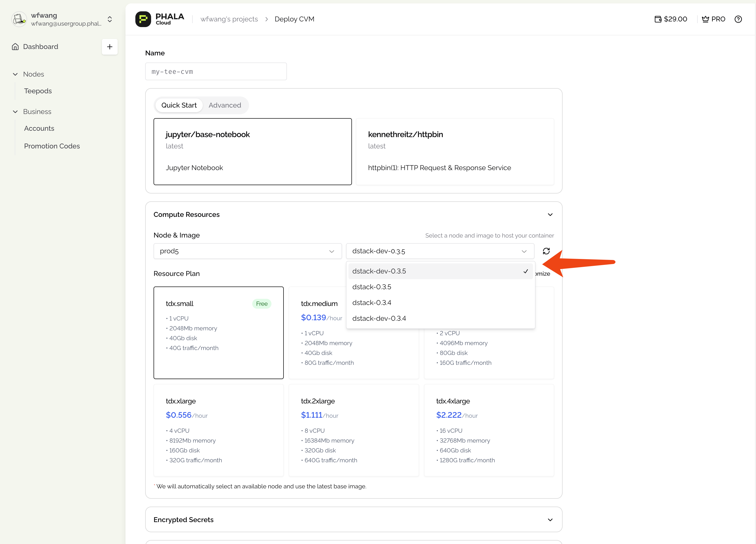This screenshot has height=544, width=756.
Task: Choose the kennethreitz/httpbin template
Action: point(455,151)
